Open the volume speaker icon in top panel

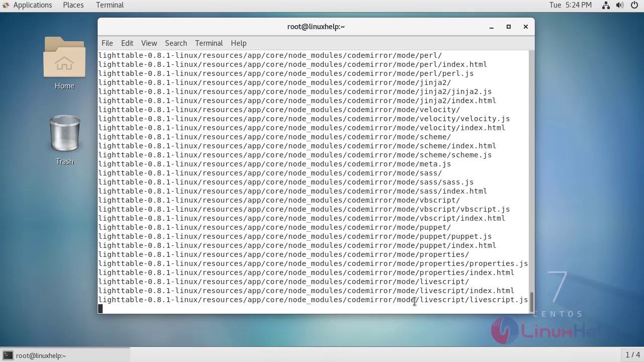[x=620, y=5]
